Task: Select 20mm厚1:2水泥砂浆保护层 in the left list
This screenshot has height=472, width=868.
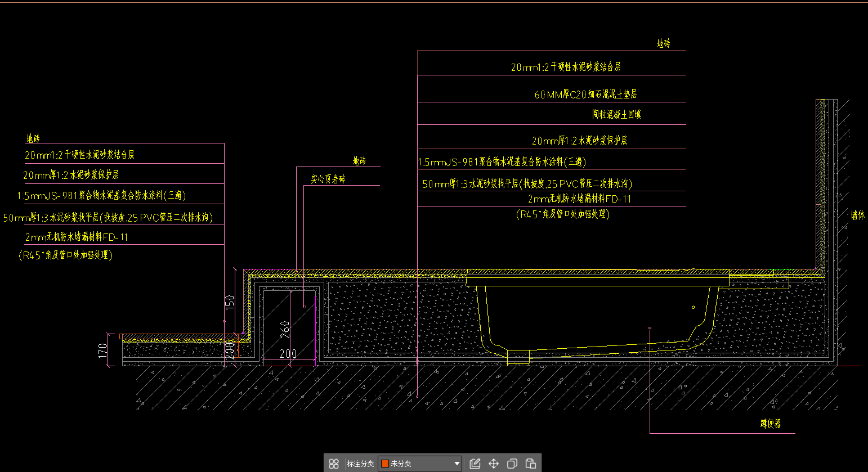Action: (71, 175)
